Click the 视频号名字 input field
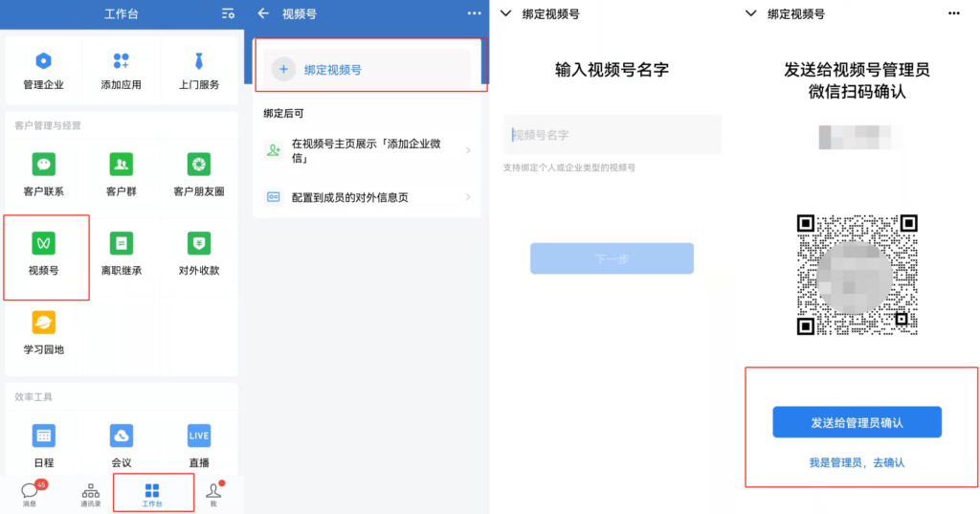The image size is (980, 514). click(x=612, y=134)
